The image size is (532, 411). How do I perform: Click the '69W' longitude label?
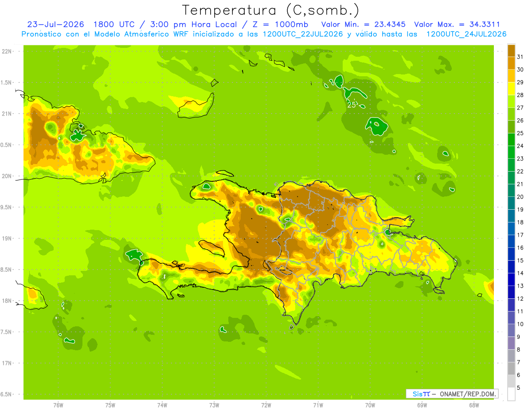pyautogui.click(x=422, y=405)
